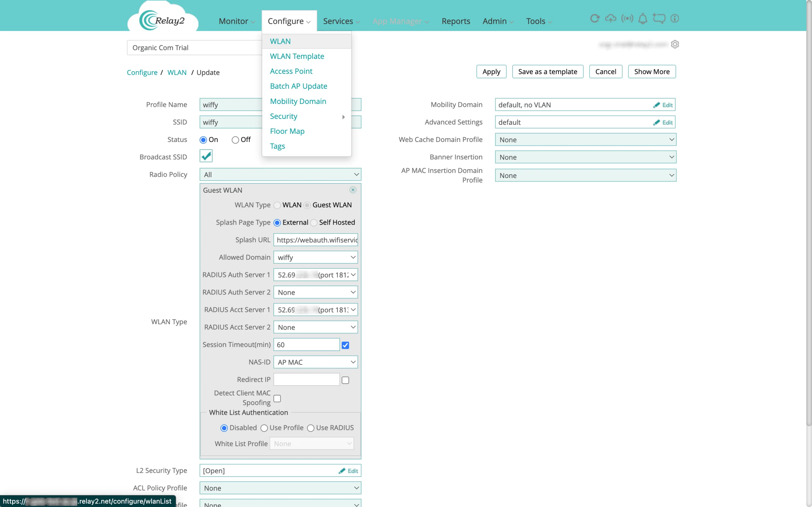Open the info icon in header
The image size is (812, 507).
[x=674, y=18]
